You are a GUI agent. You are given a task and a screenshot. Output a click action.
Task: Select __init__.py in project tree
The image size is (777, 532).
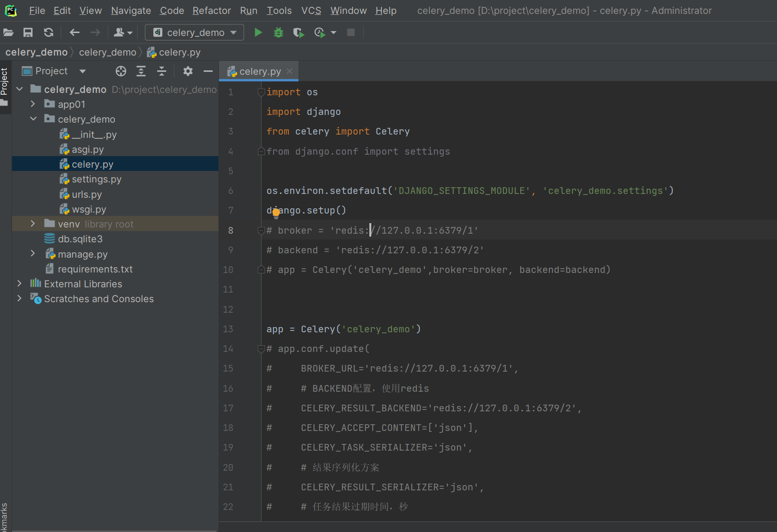(x=115, y=134)
